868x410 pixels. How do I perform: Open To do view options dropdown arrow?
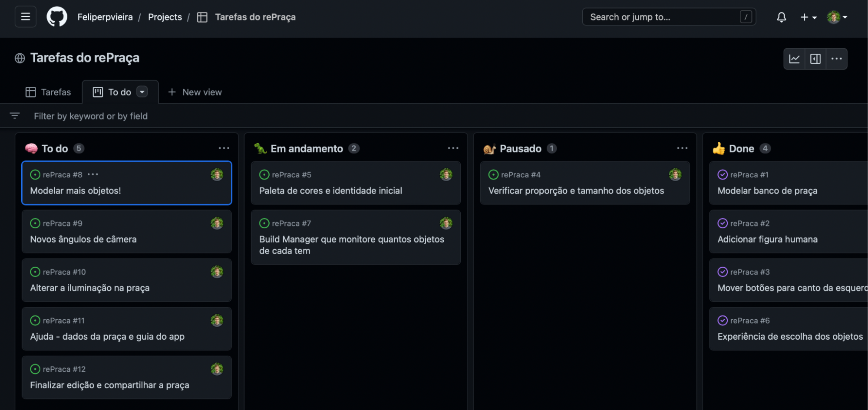coord(142,92)
